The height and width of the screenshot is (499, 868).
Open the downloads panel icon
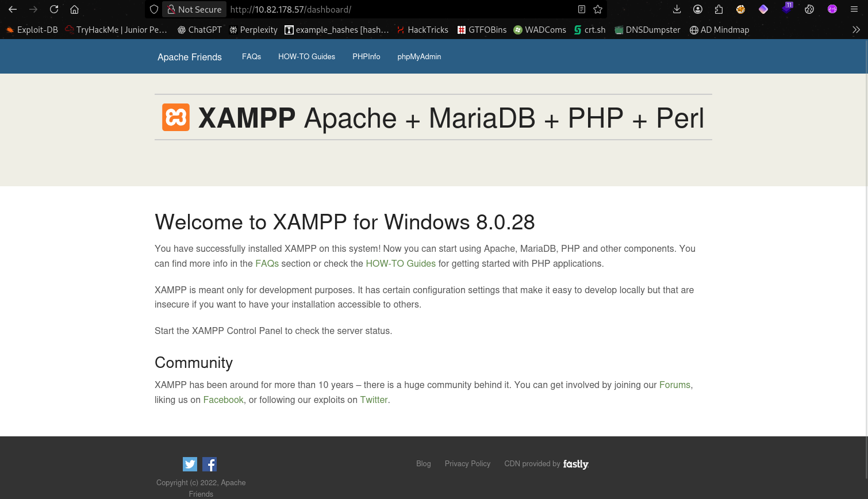[677, 9]
